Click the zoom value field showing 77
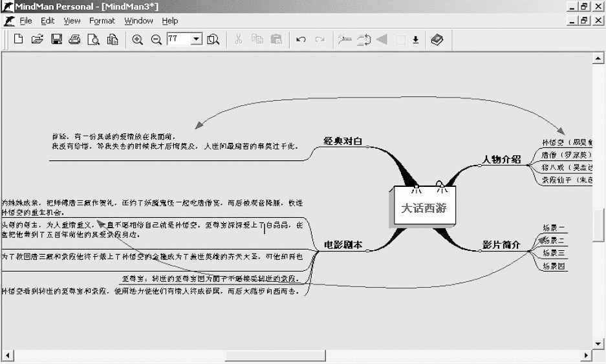This screenshot has height=364, width=606. click(x=179, y=39)
